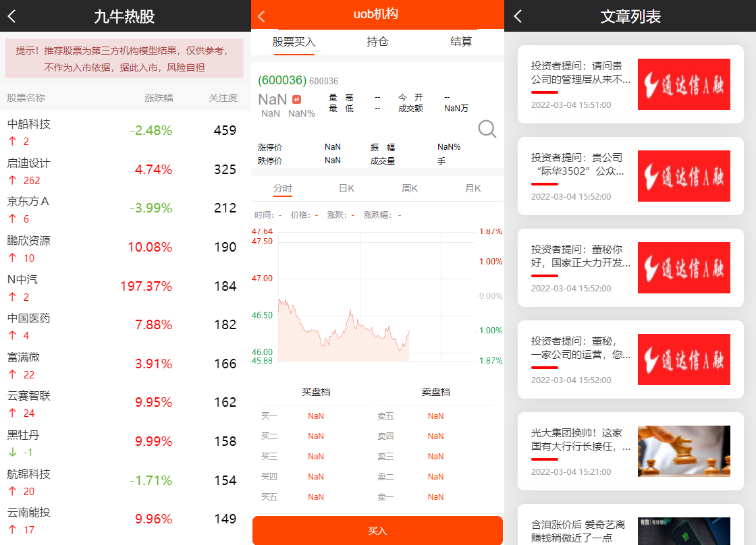Select the 月K chart tab
The height and width of the screenshot is (545, 756).
[473, 188]
